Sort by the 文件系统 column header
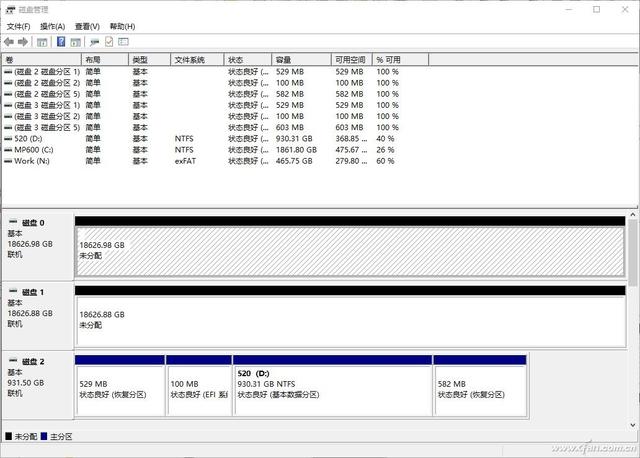 [198, 60]
